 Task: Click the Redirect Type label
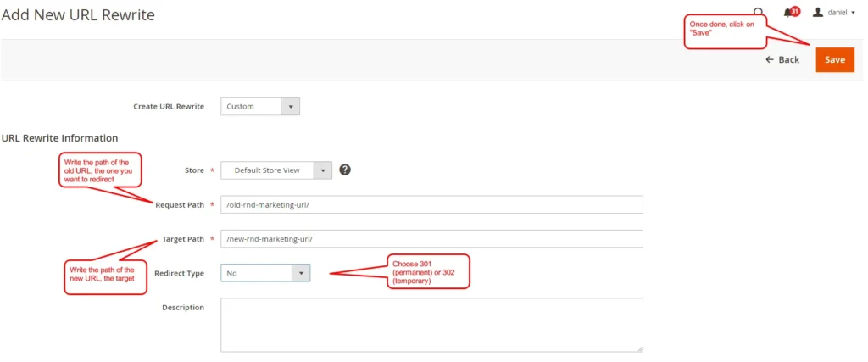[x=179, y=274]
